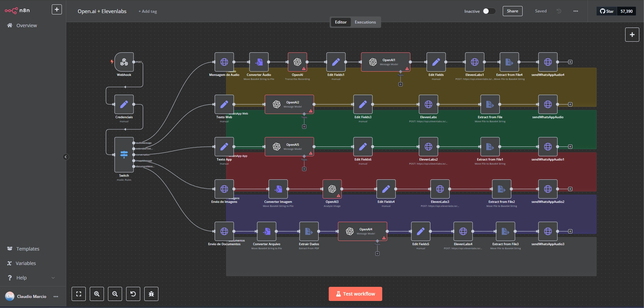Viewport: 644px width, 308px height.
Task: Zoom to fit the canvas
Action: [79, 294]
